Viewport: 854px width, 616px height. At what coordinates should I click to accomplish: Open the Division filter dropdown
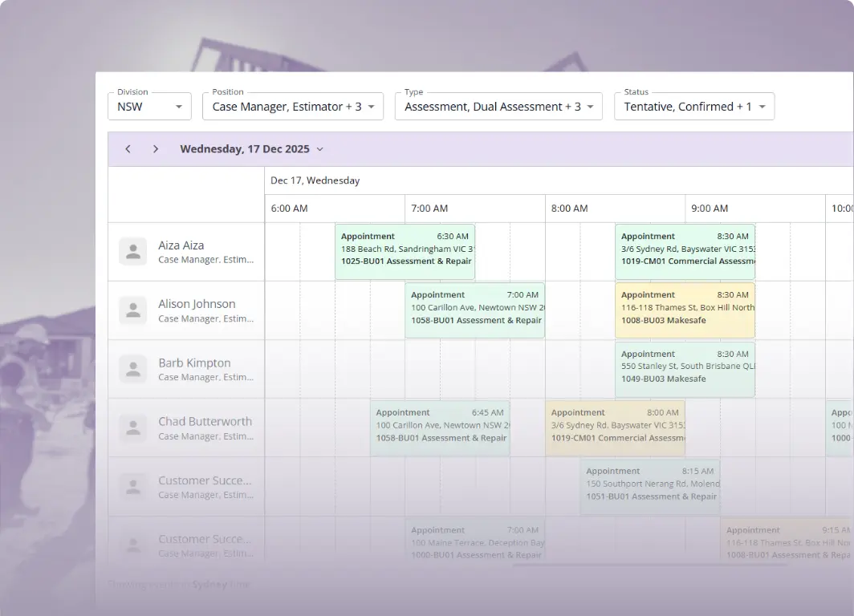(x=149, y=106)
